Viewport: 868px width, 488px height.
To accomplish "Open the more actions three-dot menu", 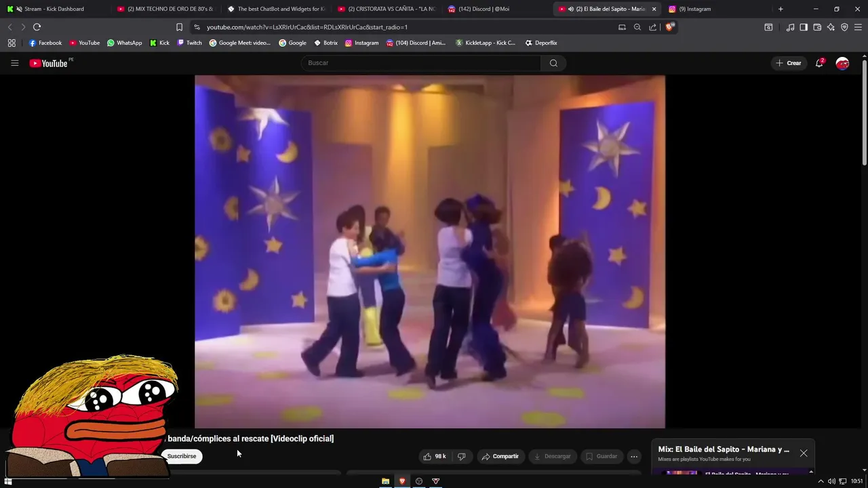I will coord(633,456).
